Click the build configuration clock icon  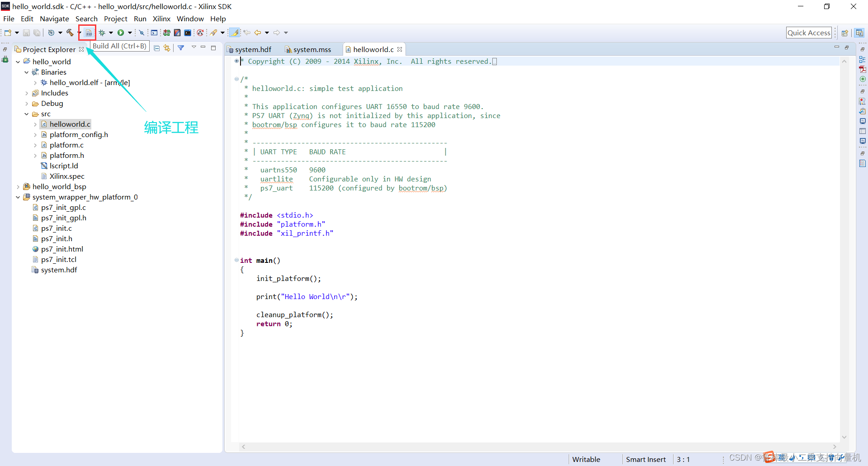pyautogui.click(x=51, y=33)
